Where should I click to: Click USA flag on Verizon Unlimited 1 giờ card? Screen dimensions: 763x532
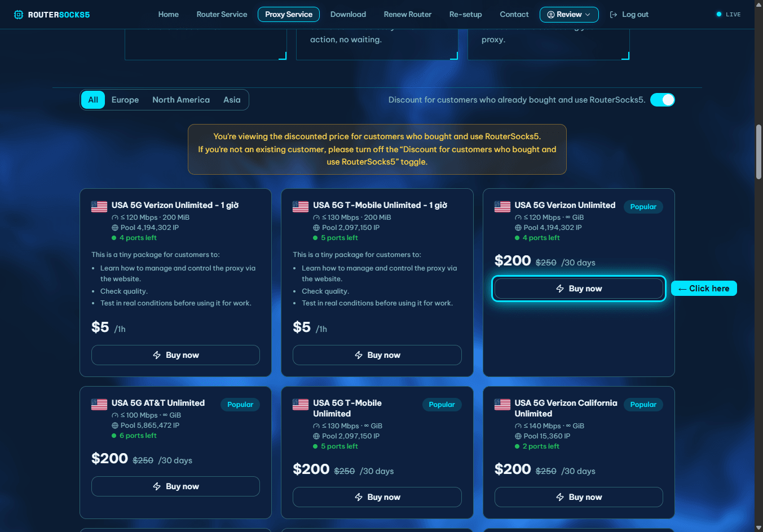99,207
